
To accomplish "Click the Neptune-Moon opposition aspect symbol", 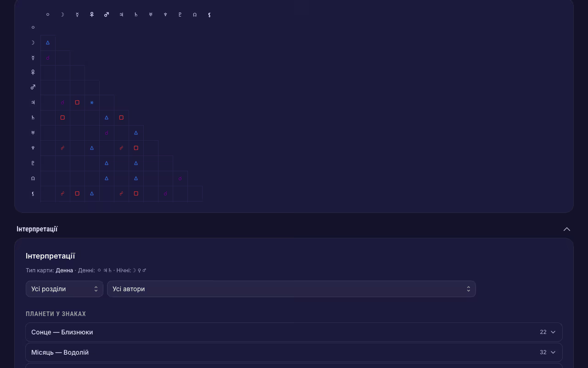I will 62,148.
